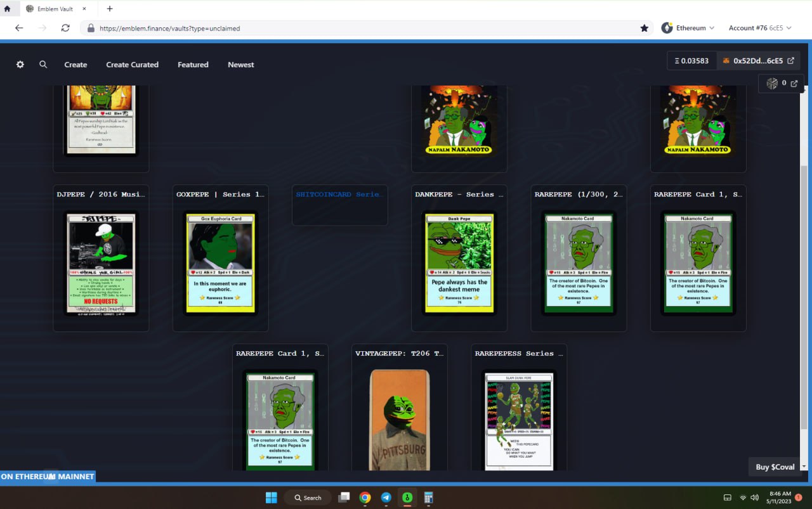The image size is (812, 509).
Task: Click the padlock site info icon
Action: point(91,28)
